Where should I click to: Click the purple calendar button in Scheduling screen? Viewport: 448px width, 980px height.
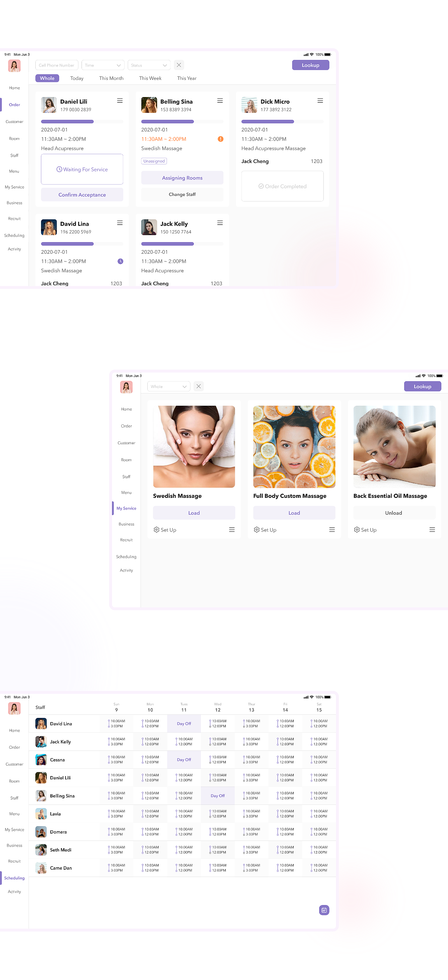coord(324,910)
